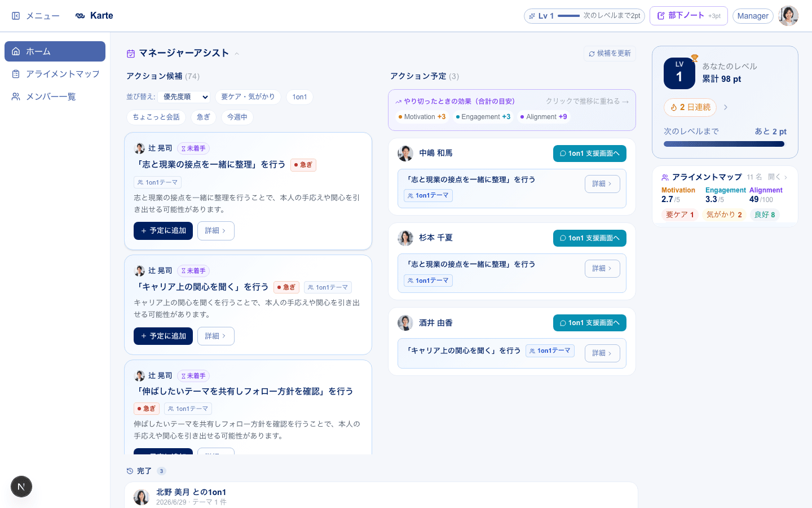Click the 完了 count badge 3
812x508 pixels.
click(x=161, y=471)
